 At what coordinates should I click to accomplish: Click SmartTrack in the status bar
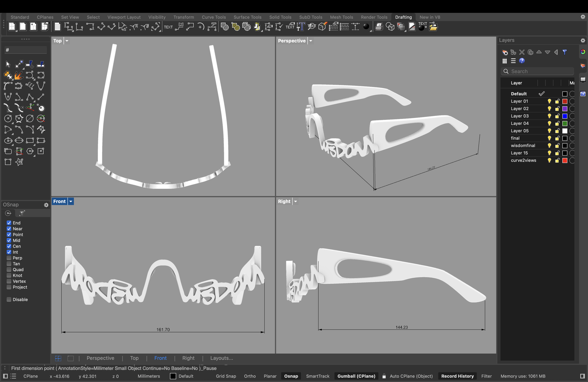pos(318,376)
